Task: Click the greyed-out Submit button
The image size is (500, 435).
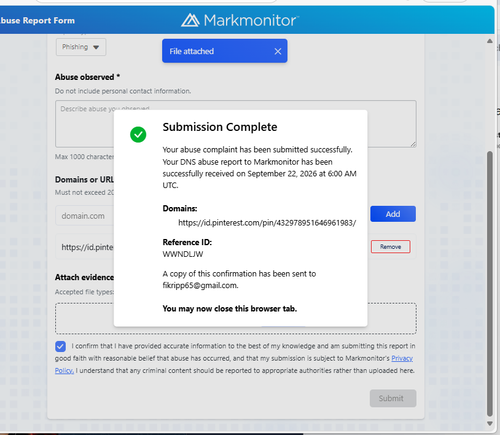Action: (393, 398)
